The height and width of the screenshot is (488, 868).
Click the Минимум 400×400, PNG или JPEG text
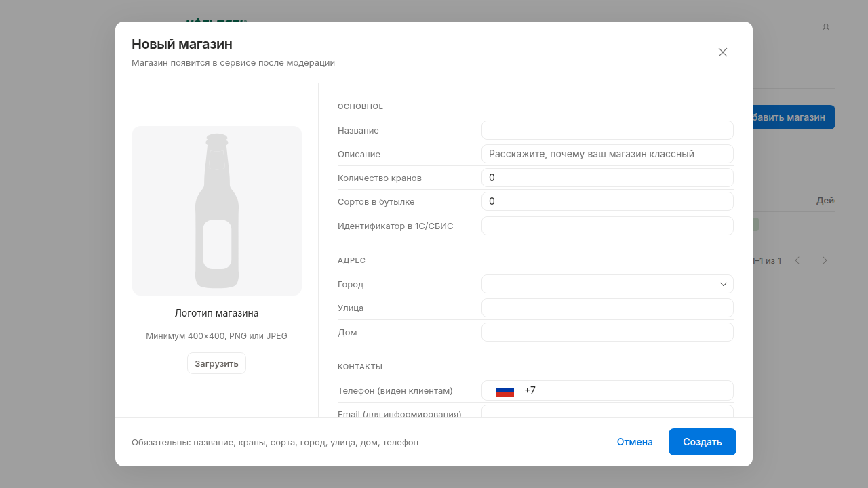point(217,336)
